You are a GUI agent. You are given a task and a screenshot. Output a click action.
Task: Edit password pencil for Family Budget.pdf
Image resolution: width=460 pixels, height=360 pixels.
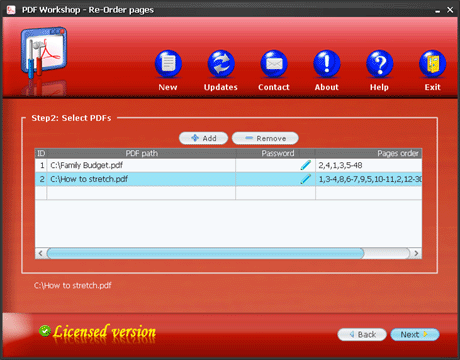pyautogui.click(x=305, y=165)
